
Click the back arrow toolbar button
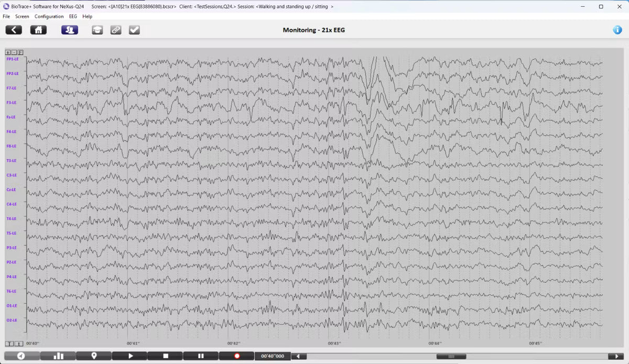click(14, 30)
